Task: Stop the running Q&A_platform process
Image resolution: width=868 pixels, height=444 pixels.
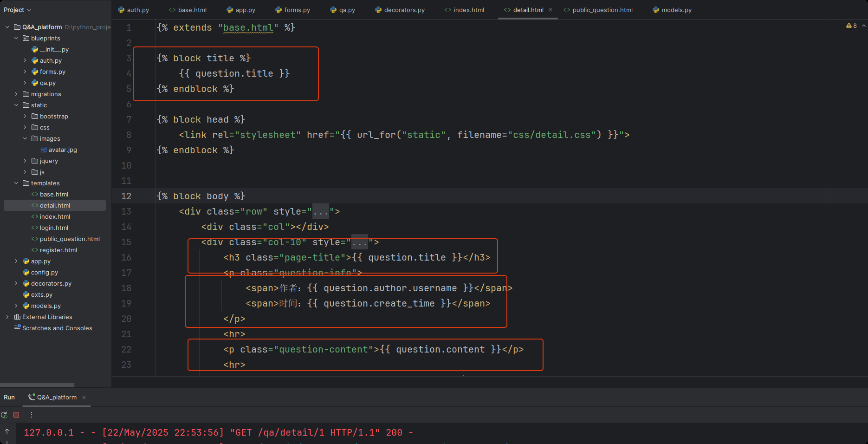Action: (x=16, y=415)
